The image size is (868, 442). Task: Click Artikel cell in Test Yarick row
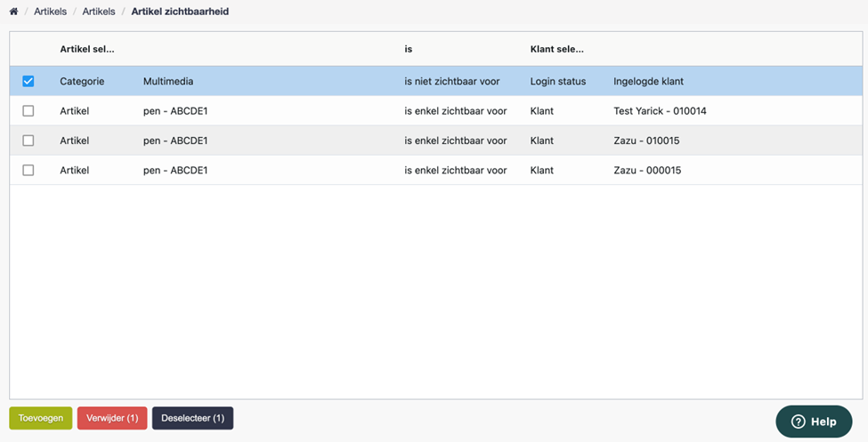click(x=74, y=111)
